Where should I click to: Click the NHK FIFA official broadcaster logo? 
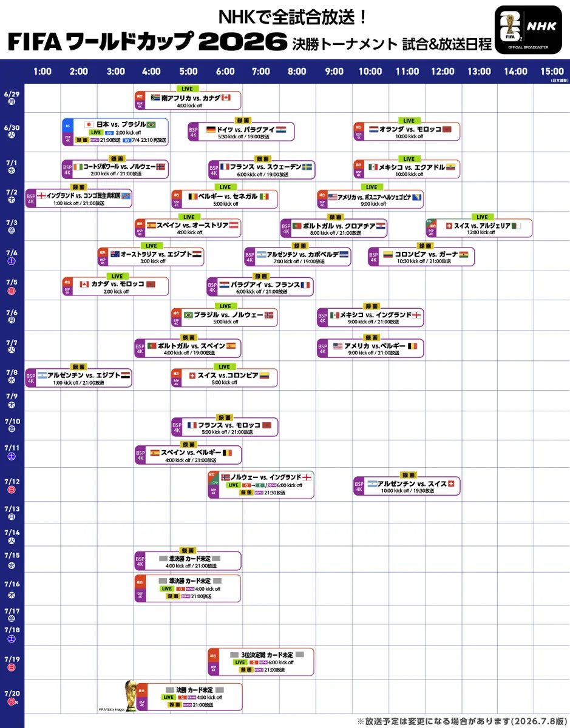[528, 30]
